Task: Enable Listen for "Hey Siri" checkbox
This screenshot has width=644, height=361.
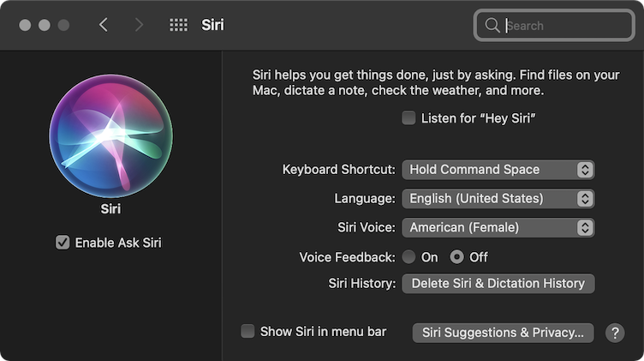Action: pyautogui.click(x=408, y=118)
